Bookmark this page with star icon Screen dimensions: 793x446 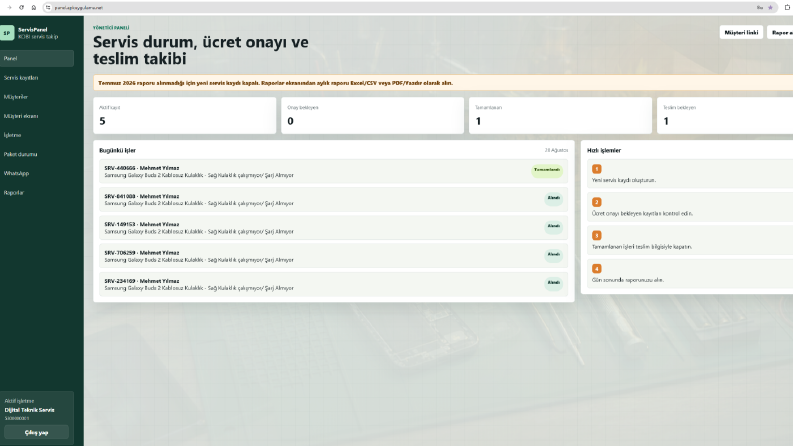click(x=770, y=8)
